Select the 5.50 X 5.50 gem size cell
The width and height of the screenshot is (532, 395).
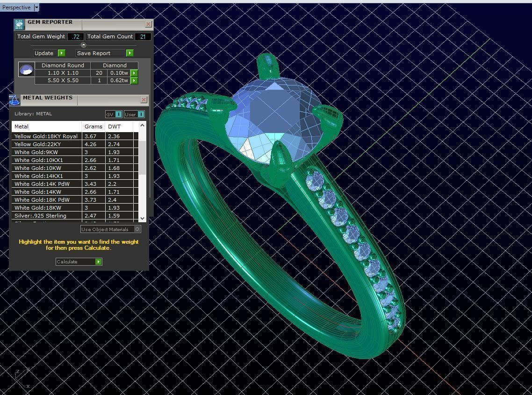[x=63, y=80]
